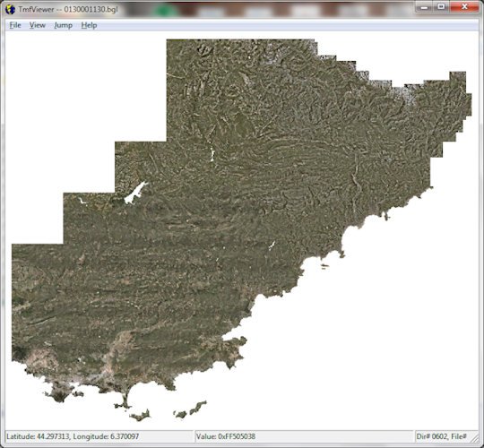
Task: Click the Value 0xFF505038 status field
Action: click(x=304, y=436)
